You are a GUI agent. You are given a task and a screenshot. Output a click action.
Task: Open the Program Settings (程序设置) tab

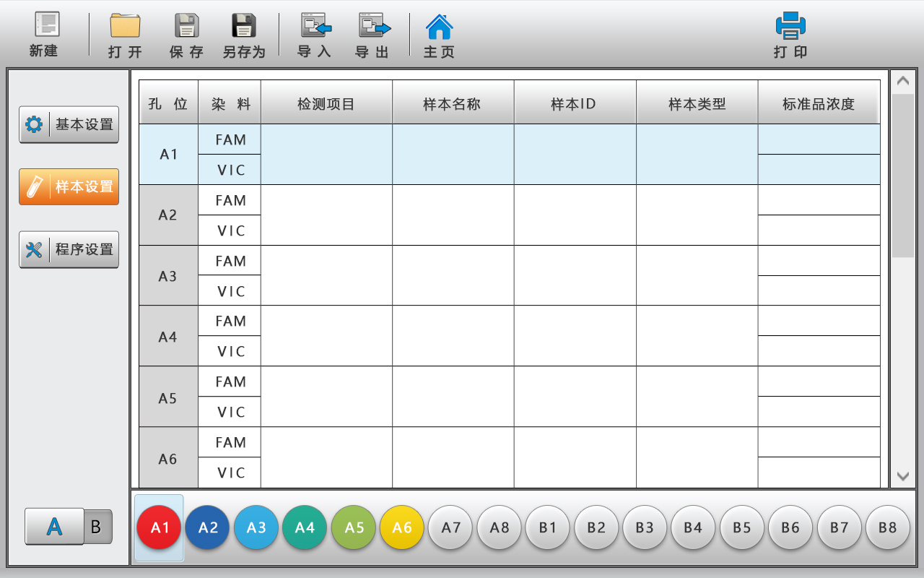pyautogui.click(x=69, y=249)
